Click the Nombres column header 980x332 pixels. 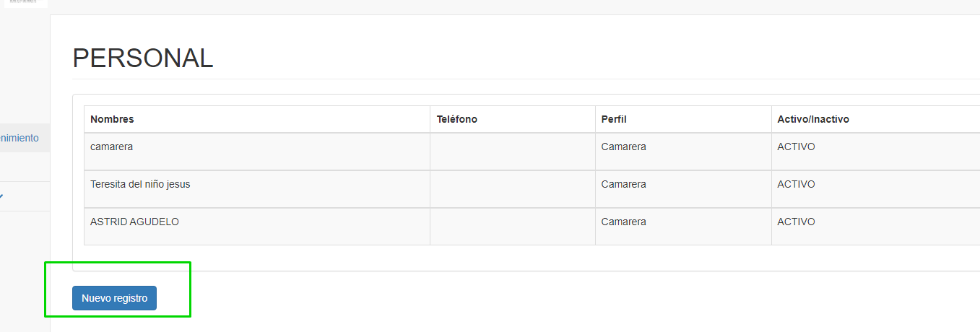coord(112,119)
